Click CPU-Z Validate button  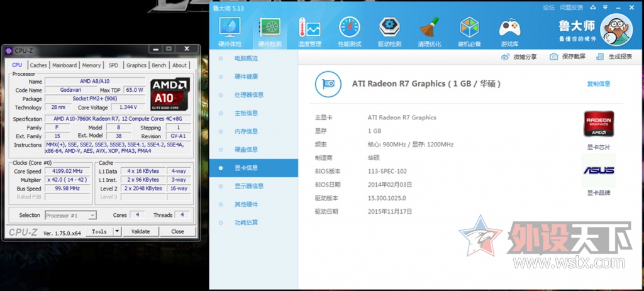click(x=140, y=231)
